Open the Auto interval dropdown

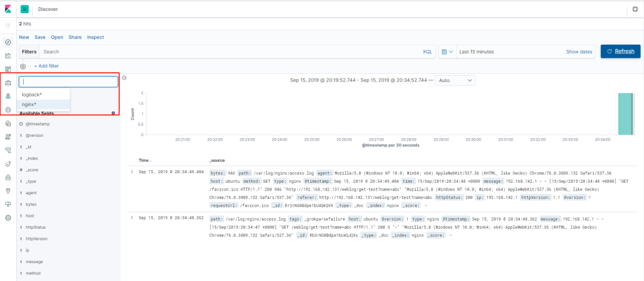click(x=455, y=80)
